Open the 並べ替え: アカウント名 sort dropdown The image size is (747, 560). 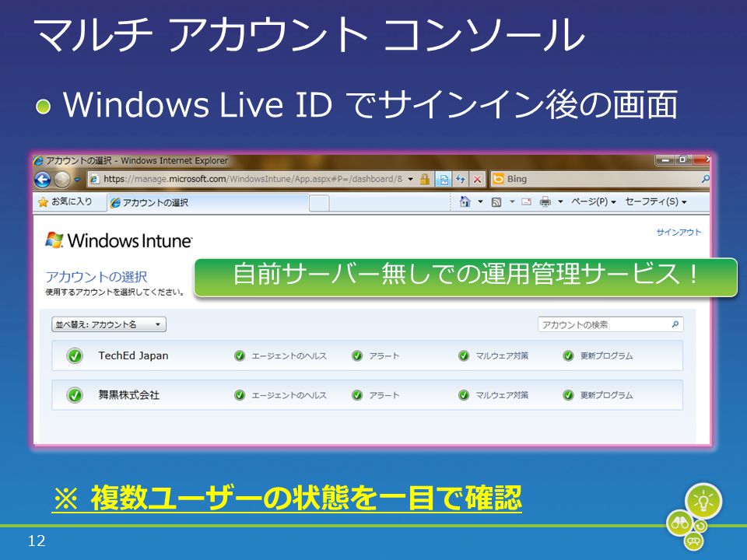(x=109, y=325)
